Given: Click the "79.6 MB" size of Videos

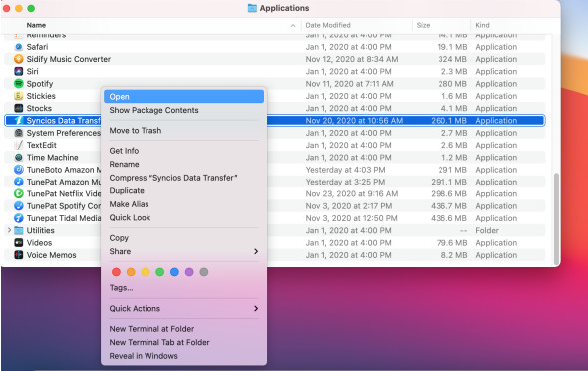Looking at the screenshot, I should pyautogui.click(x=451, y=243).
